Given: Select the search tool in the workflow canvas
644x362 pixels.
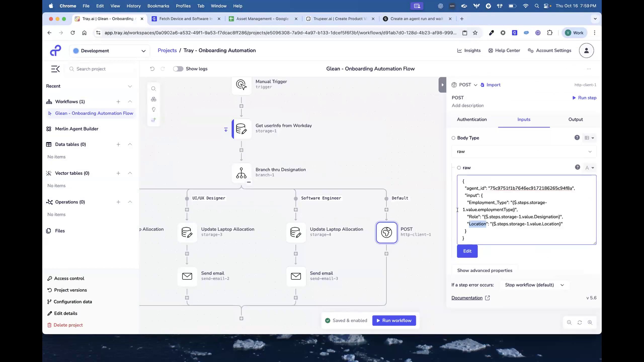Looking at the screenshot, I should coord(154,88).
